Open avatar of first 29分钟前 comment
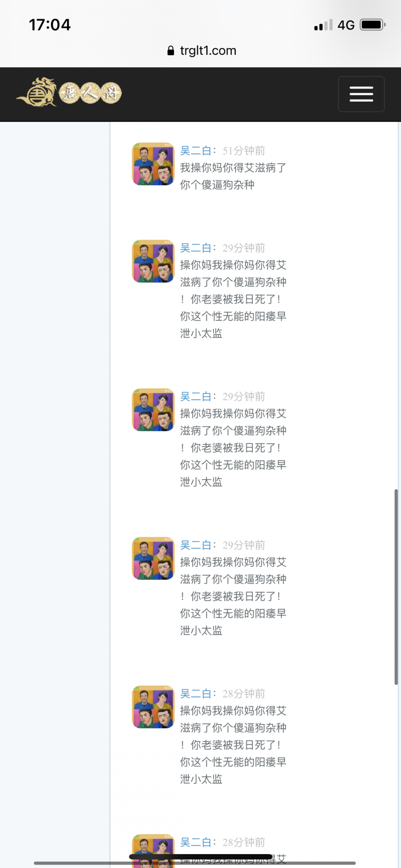The height and width of the screenshot is (868, 401). (x=153, y=262)
